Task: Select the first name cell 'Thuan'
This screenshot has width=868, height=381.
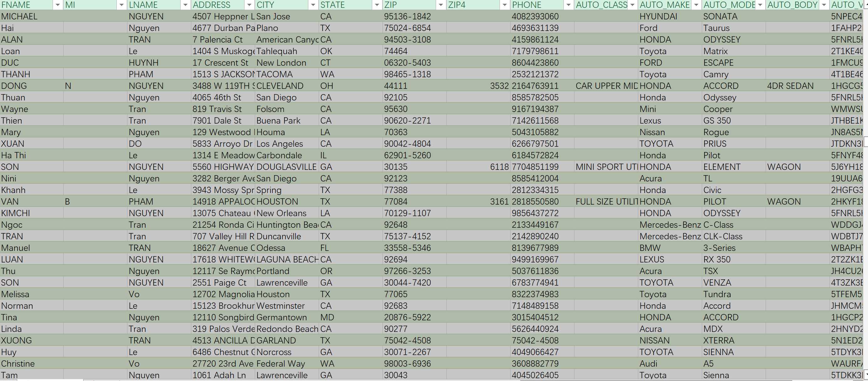Action: point(32,97)
